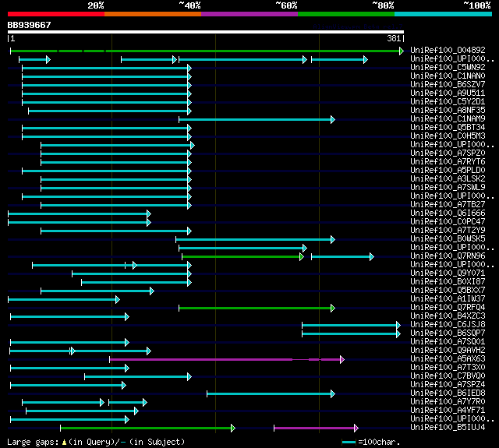Select the UniRef100_A7Y7R0 label
Image resolution: width=499 pixels, height=448 pixels.
[x=448, y=402]
